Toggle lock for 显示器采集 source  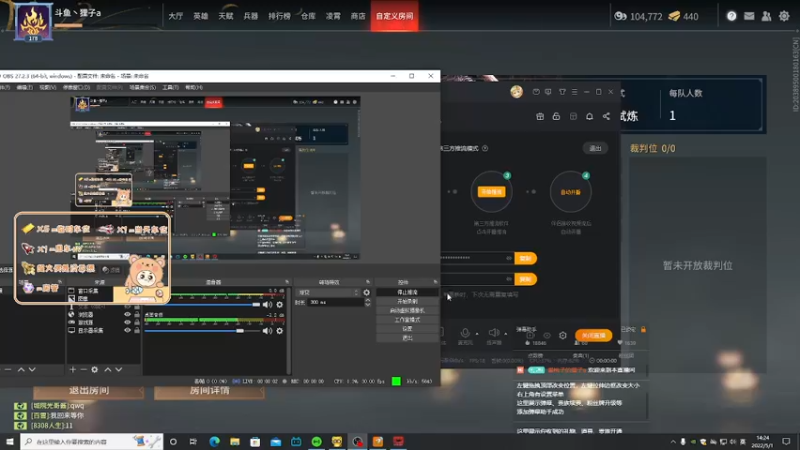coord(137,330)
